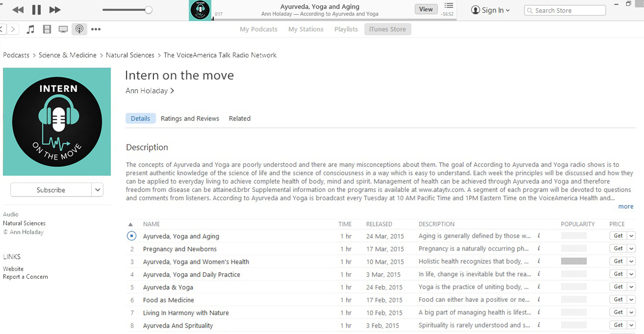Open the My Podcasts tab

coord(259,29)
